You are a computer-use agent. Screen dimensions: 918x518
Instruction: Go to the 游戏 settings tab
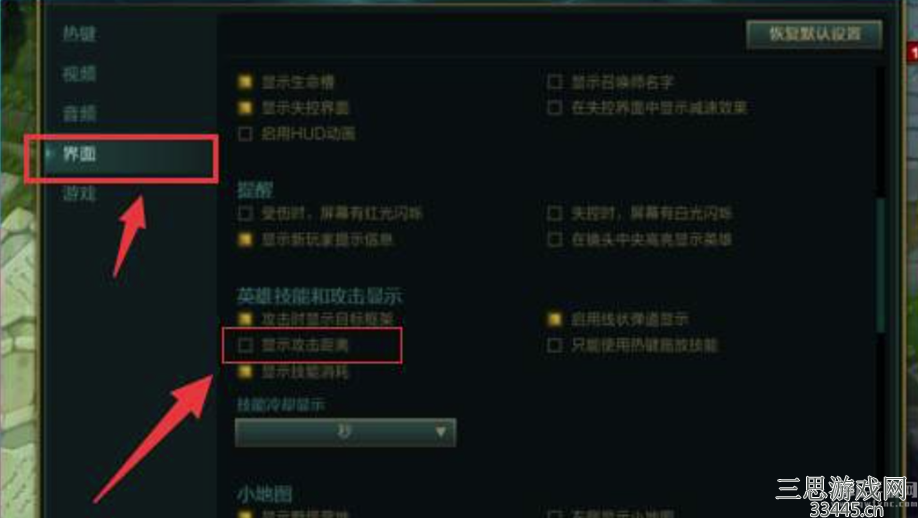coord(79,193)
